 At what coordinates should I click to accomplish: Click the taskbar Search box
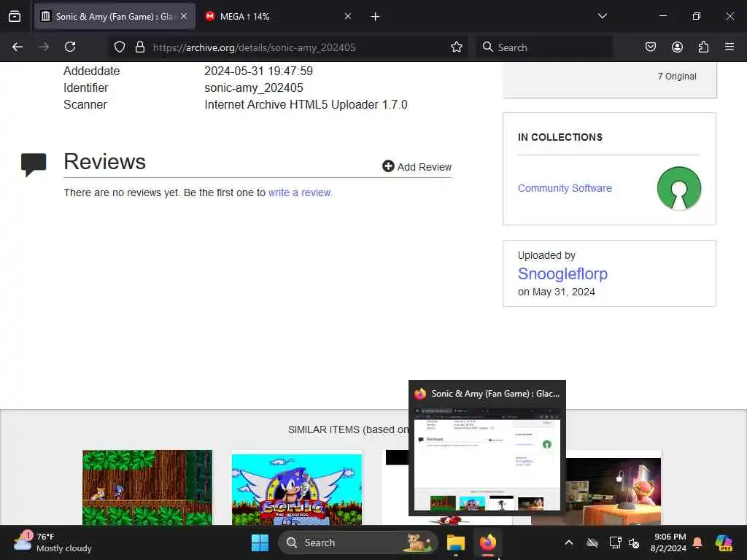357,542
